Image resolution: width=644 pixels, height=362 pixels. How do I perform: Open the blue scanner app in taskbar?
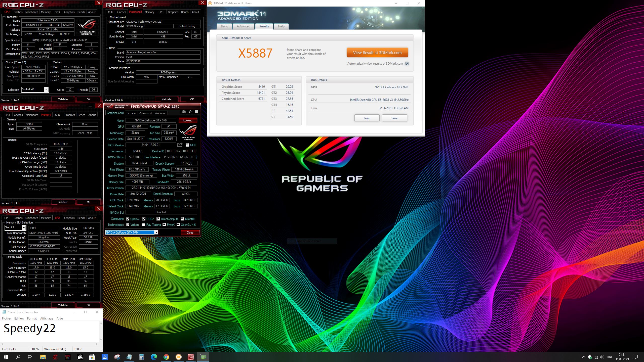tap(104, 357)
